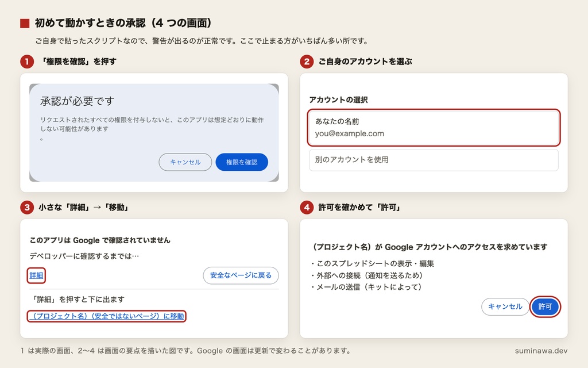Click the ご自身で貼ったスクリプトなので intro sentence
The width and height of the screenshot is (588, 368).
point(203,41)
